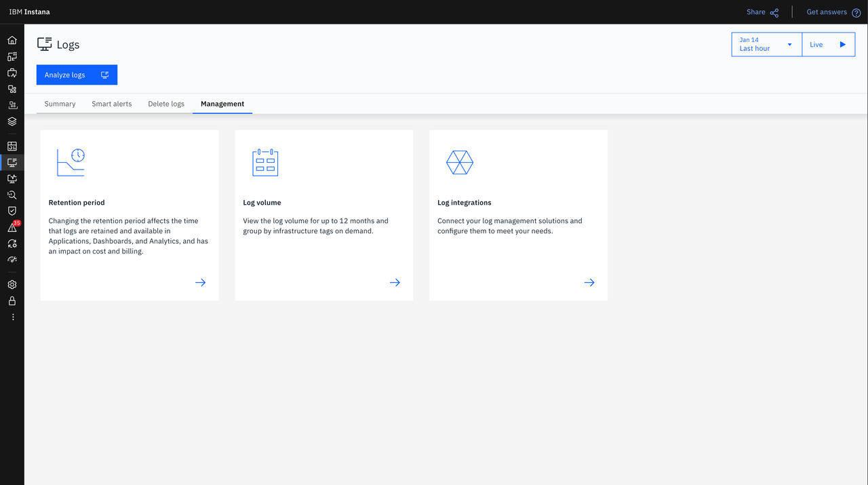Click 'View the log volume' description text

point(316,226)
